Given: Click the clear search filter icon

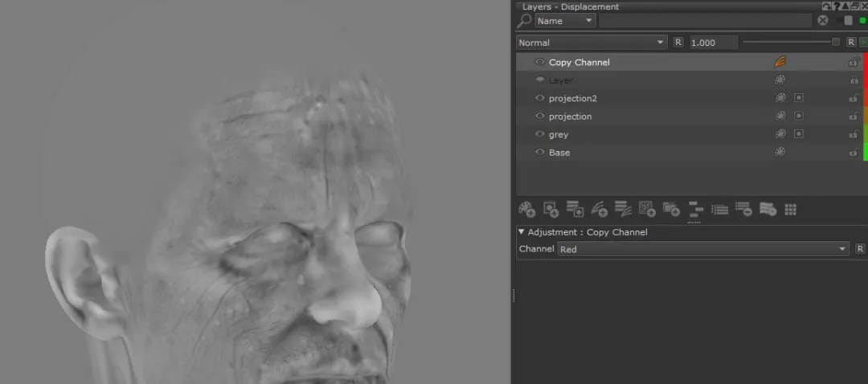Looking at the screenshot, I should point(823,21).
